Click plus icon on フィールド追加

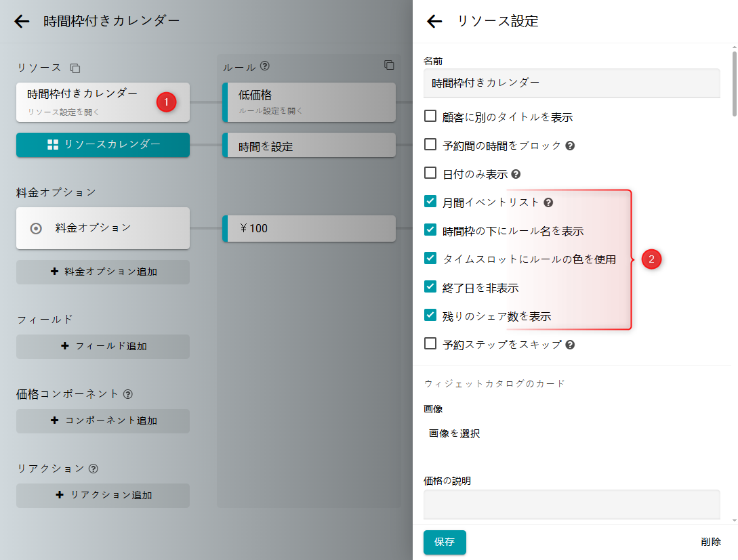tap(65, 345)
